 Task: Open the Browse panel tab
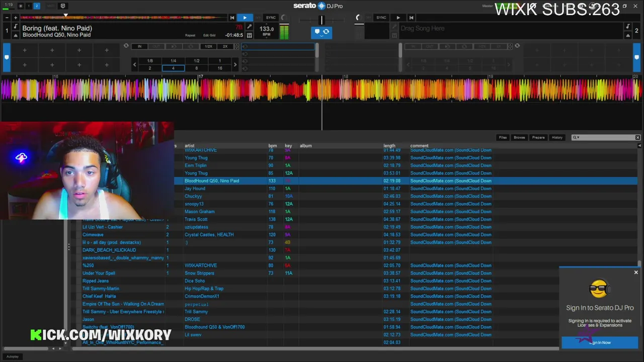coord(519,137)
